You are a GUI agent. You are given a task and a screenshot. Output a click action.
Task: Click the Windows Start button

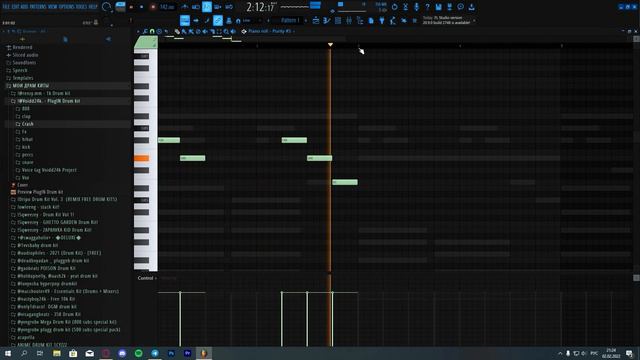[x=8, y=353]
